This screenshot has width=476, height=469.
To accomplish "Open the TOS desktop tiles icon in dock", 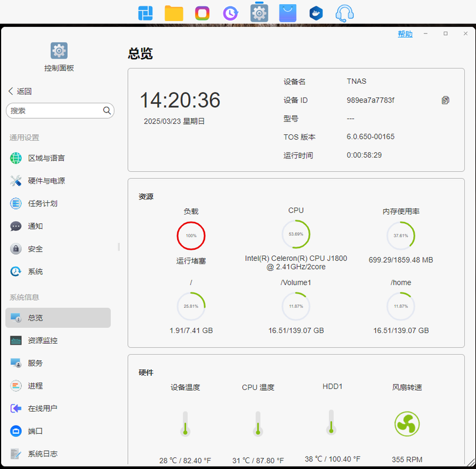I will [x=145, y=13].
